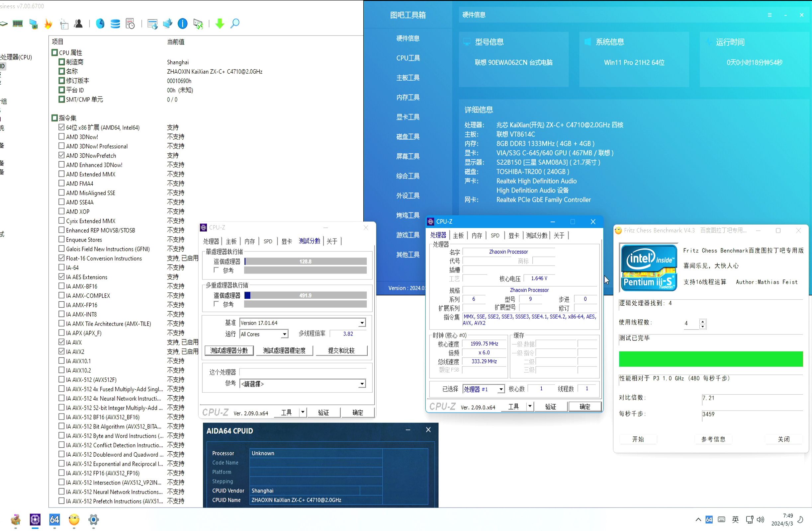Open 工具 dropdown arrow in front CPU-Z
The height and width of the screenshot is (531, 812).
pos(530,406)
